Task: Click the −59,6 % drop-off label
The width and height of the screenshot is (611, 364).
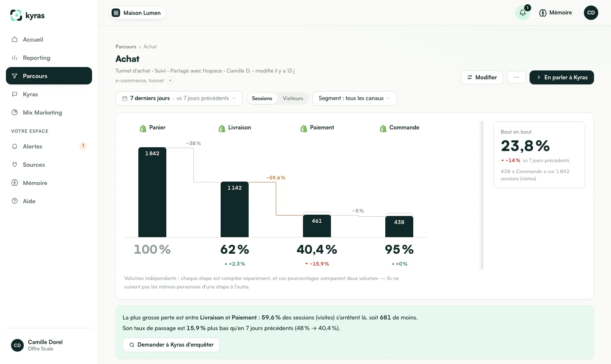Action: [276, 178]
